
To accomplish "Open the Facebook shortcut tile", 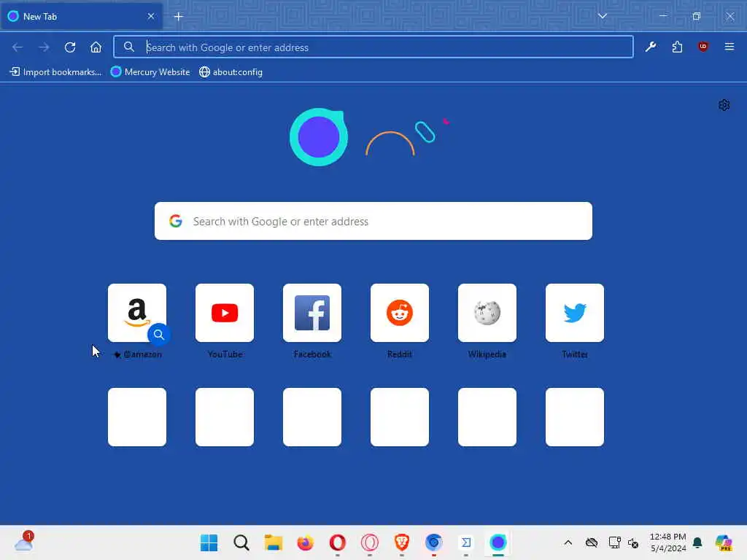I will click(x=312, y=313).
